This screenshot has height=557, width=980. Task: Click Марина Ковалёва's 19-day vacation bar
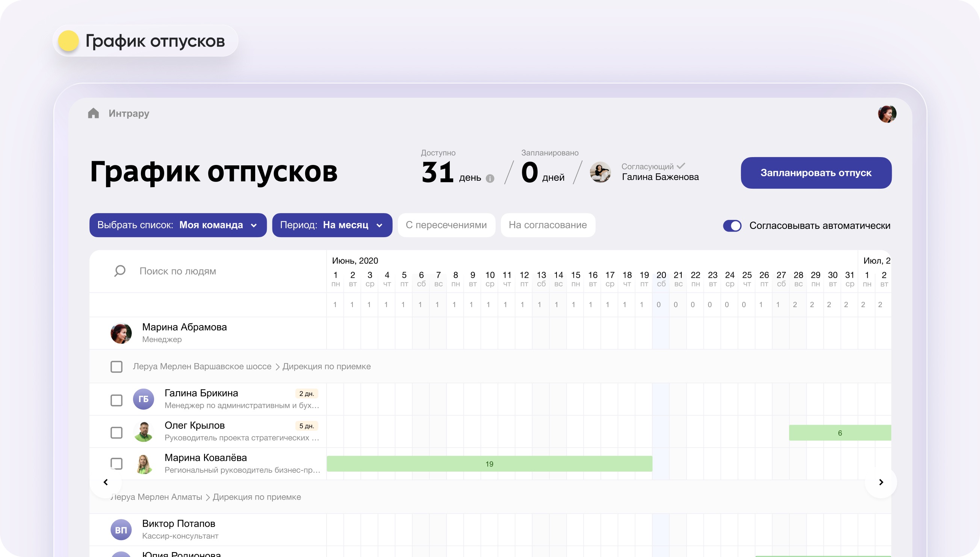489,464
